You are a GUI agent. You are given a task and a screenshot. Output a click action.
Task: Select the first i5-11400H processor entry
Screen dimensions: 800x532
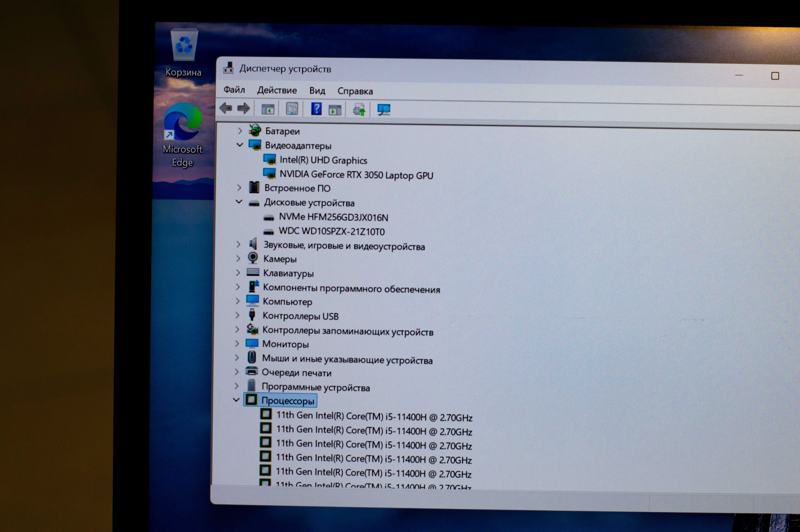coord(374,416)
